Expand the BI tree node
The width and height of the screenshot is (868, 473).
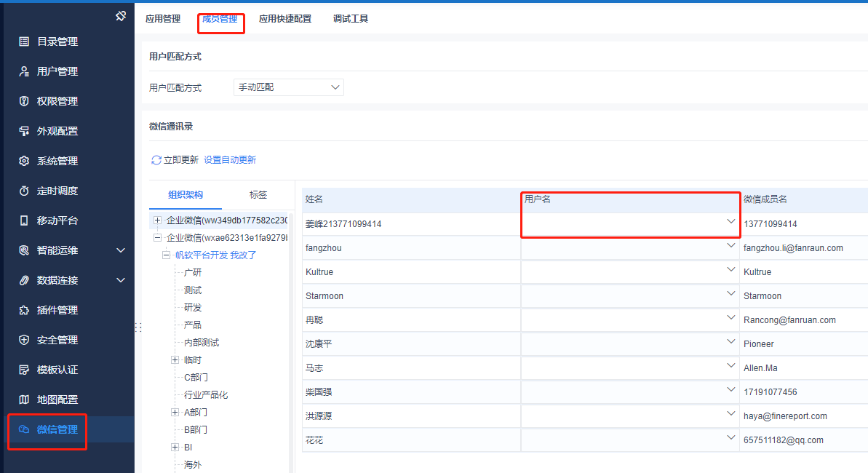pos(175,447)
